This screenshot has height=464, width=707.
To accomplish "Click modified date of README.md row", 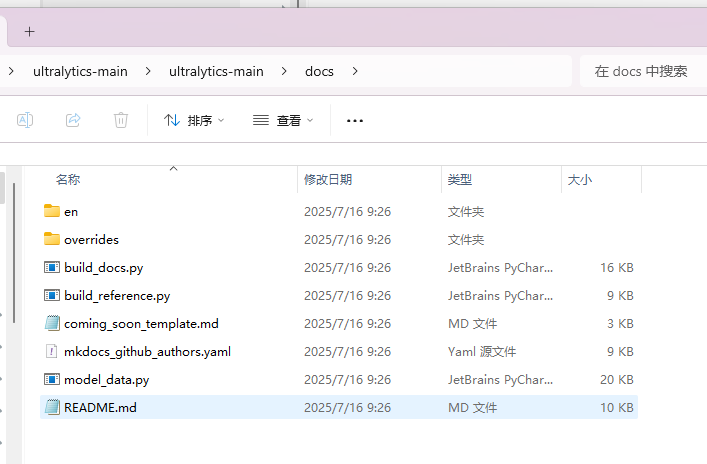I will click(348, 408).
